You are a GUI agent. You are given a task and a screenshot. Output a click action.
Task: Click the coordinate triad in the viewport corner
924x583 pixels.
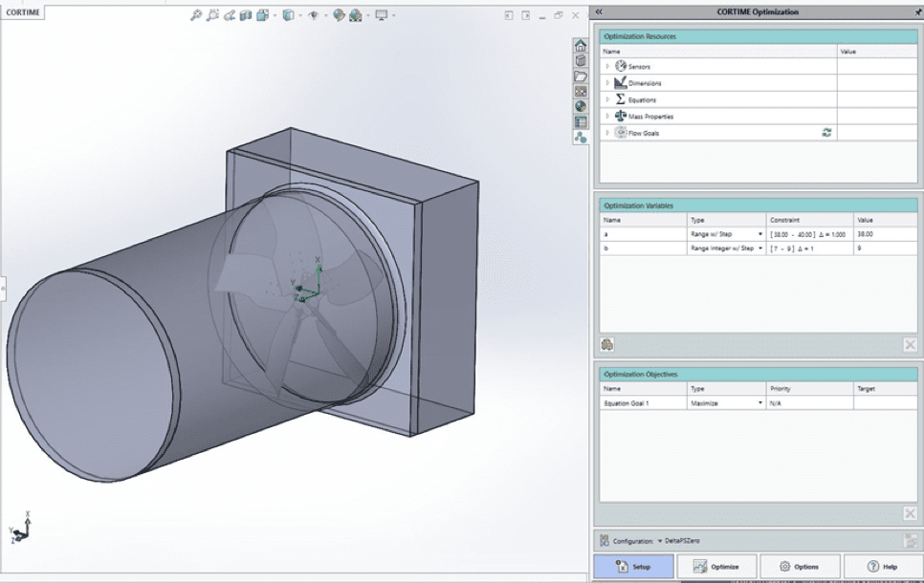pos(19,528)
